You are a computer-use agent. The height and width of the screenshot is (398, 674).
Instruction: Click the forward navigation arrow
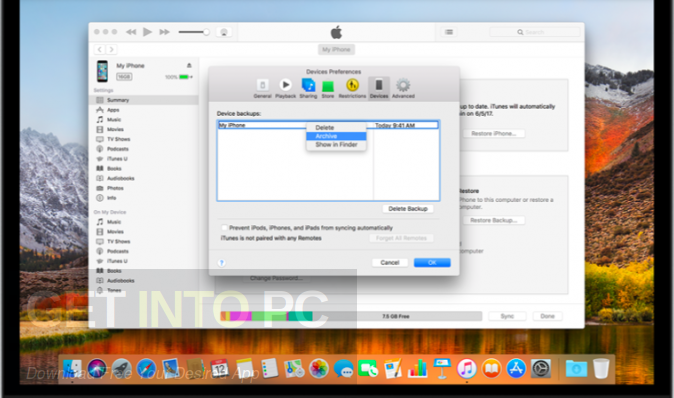click(x=111, y=49)
